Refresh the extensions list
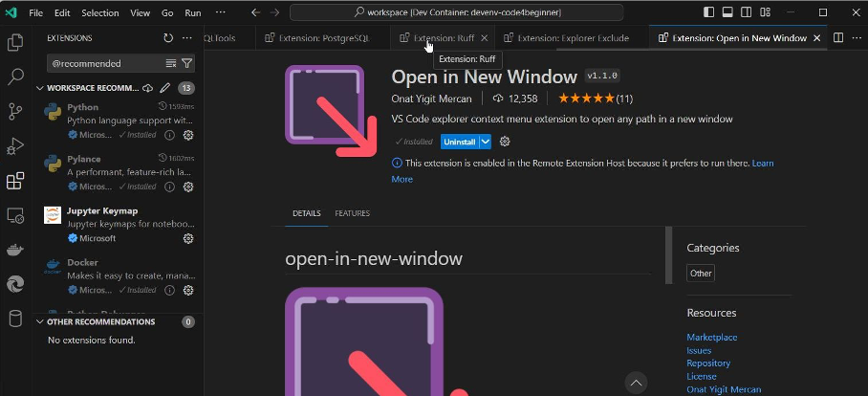The image size is (868, 396). [x=168, y=38]
